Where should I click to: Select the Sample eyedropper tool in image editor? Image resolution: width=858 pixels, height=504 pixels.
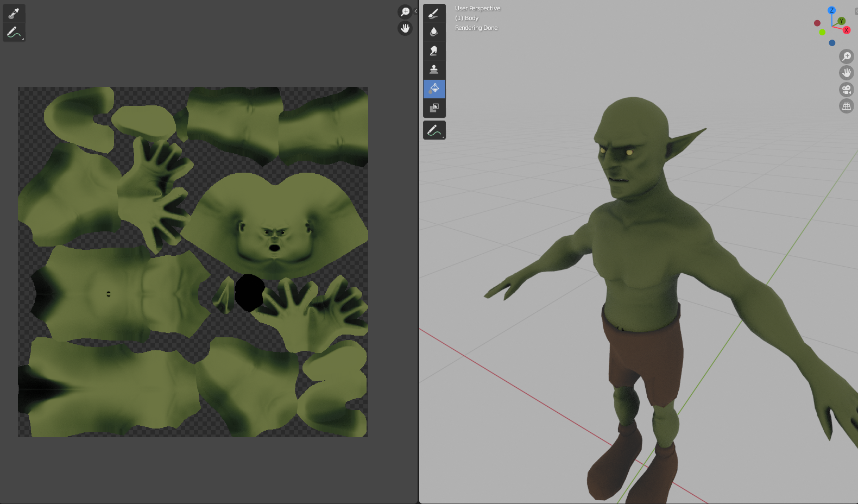(x=14, y=13)
